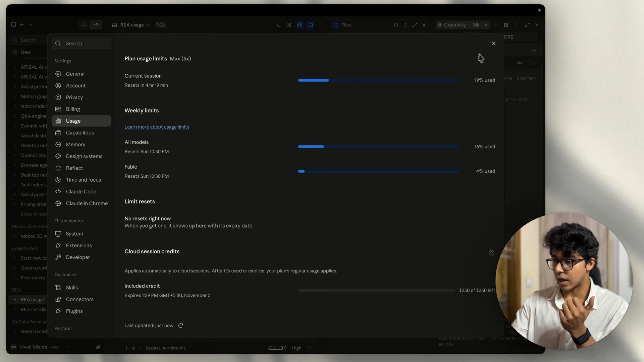This screenshot has width=644, height=362.
Task: Open Reflect settings
Action: 81,168
